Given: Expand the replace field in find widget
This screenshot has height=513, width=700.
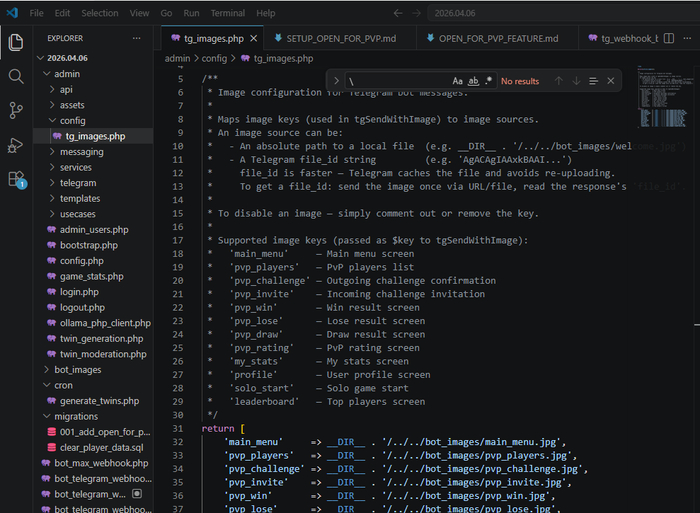Looking at the screenshot, I should (336, 81).
